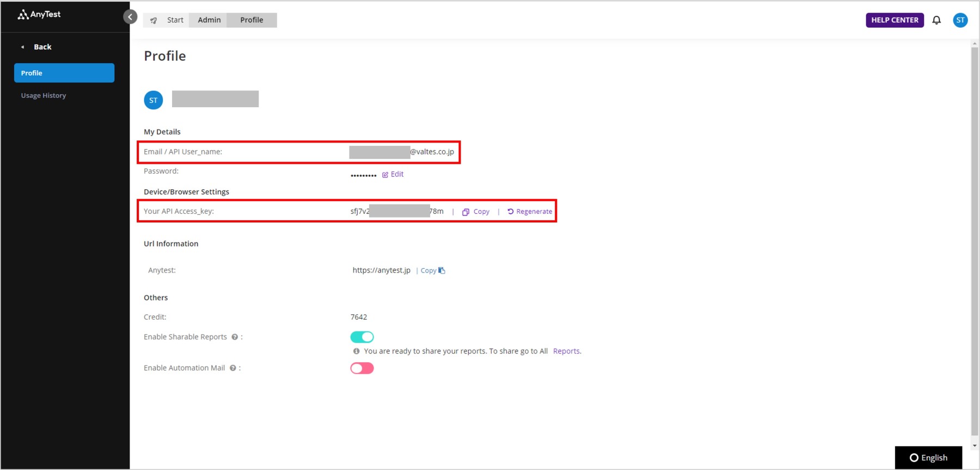Click the help icon beside Enable Sharable Reports
Image resolution: width=980 pixels, height=470 pixels.
click(235, 337)
